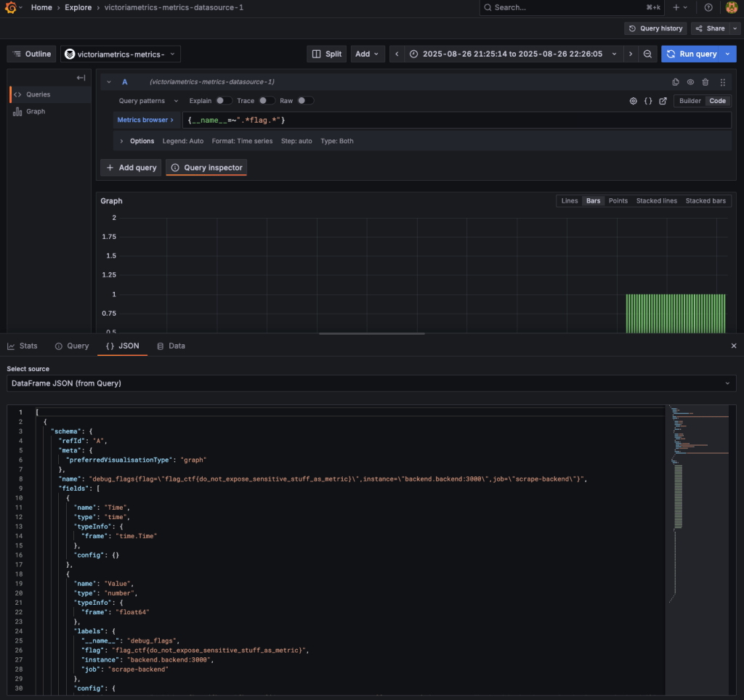Image resolution: width=744 pixels, height=700 pixels.
Task: Close the query inspector panel
Action: (733, 346)
